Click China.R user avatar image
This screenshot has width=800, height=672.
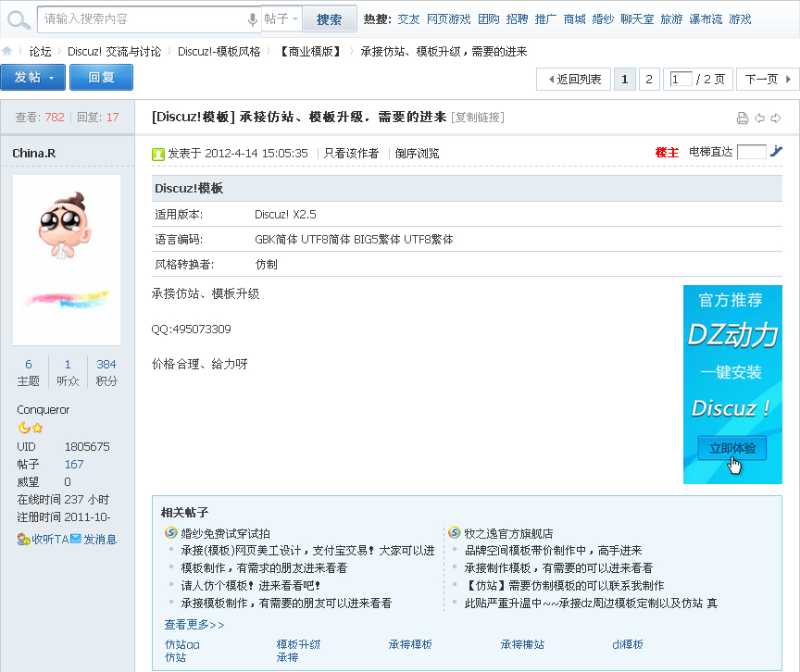[x=67, y=259]
